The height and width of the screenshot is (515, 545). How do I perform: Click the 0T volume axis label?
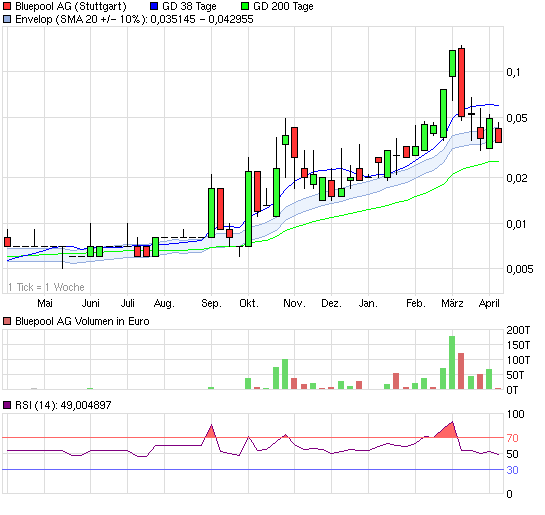[x=512, y=390]
